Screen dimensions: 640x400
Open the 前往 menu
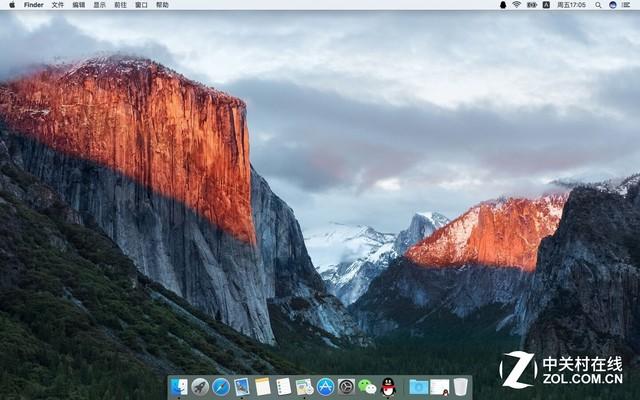pyautogui.click(x=120, y=5)
